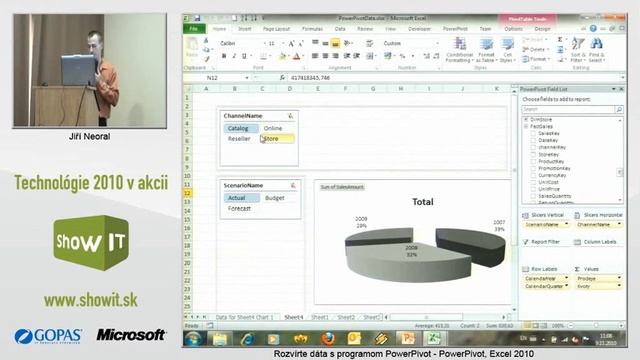Collapse the FactSales table
Image resolution: width=640 pixels, height=360 pixels.
pos(526,127)
